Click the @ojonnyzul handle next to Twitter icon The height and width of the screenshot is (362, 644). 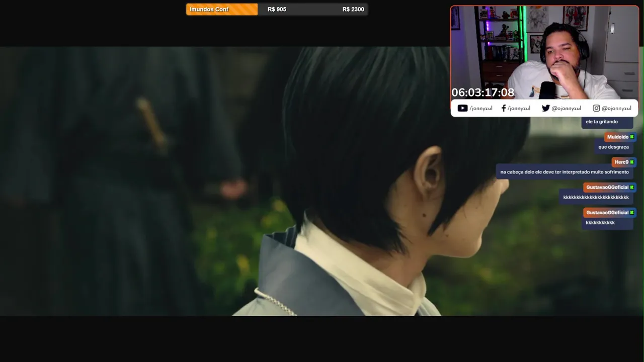pos(566,108)
